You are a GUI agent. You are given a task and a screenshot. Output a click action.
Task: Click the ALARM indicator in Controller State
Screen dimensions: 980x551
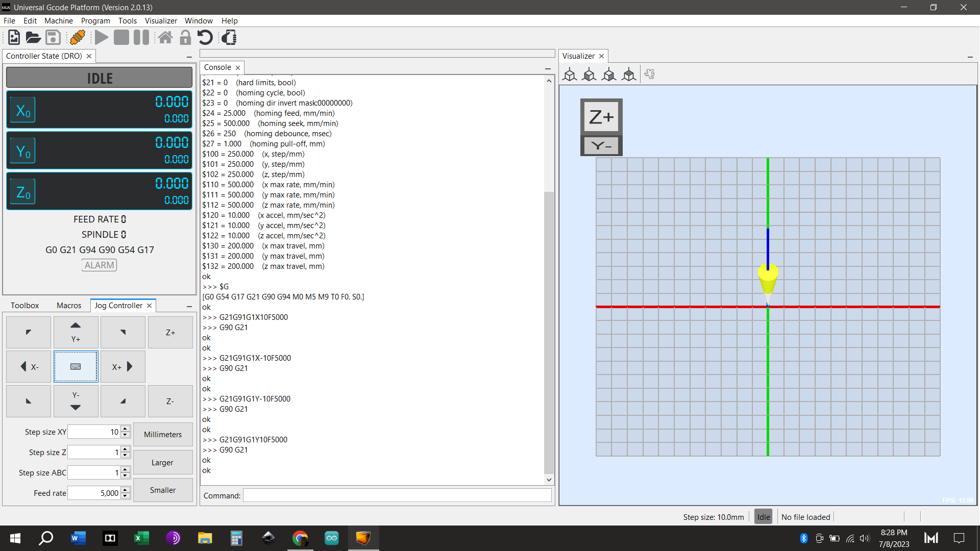coord(100,265)
